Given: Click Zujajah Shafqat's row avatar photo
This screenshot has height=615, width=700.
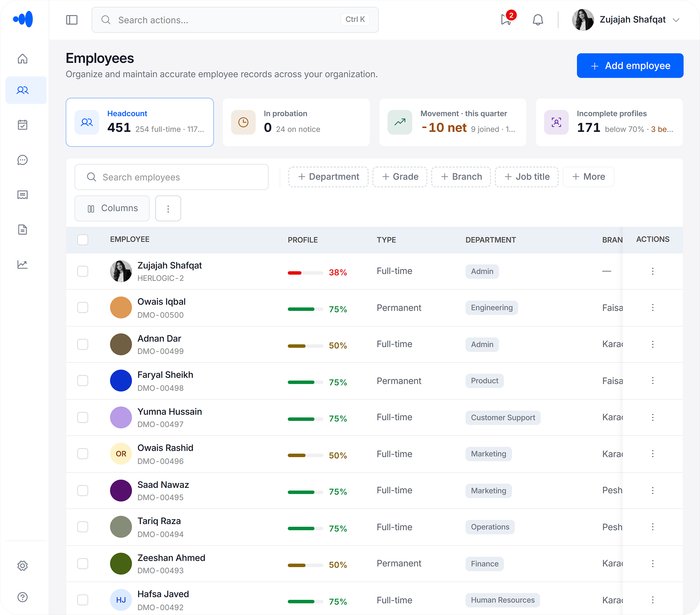Looking at the screenshot, I should [121, 271].
